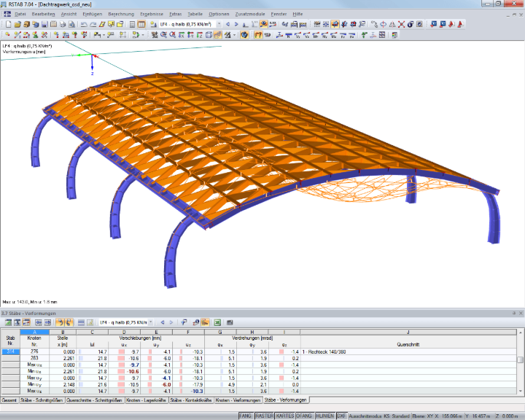The height and width of the screenshot is (420, 525).
Task: Open a file with the folder icon
Action: click(x=17, y=25)
